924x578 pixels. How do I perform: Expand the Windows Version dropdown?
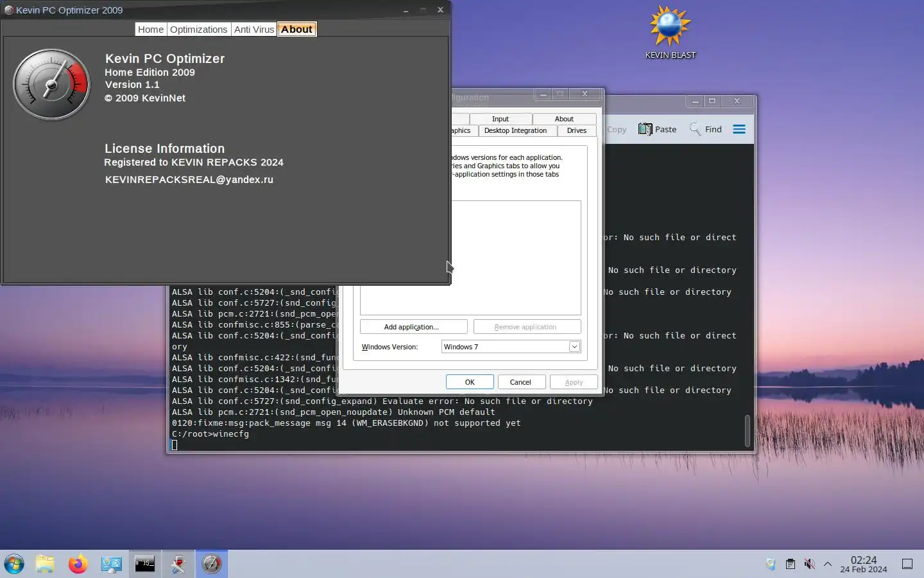coord(574,347)
